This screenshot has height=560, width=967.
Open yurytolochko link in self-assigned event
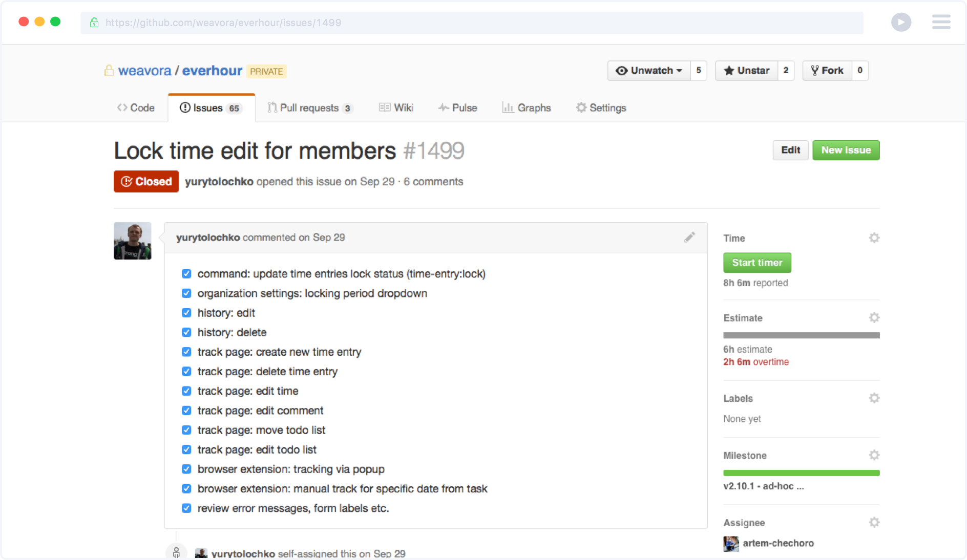[243, 554]
